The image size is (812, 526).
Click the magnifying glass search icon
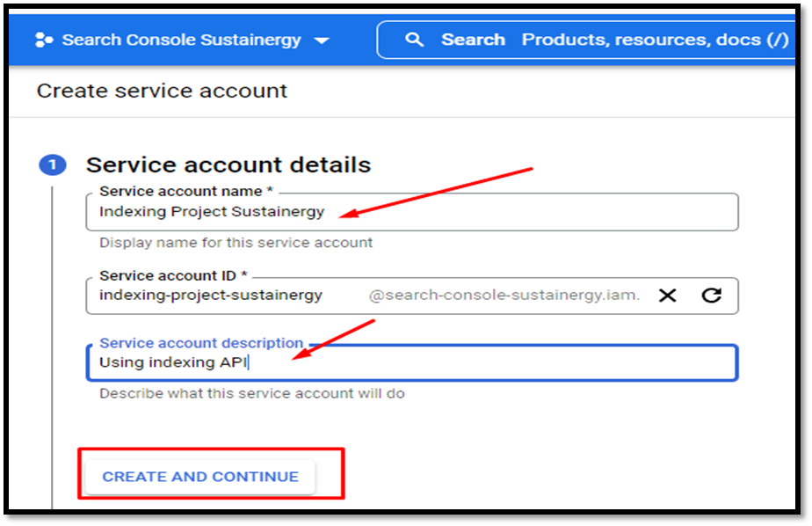point(414,40)
